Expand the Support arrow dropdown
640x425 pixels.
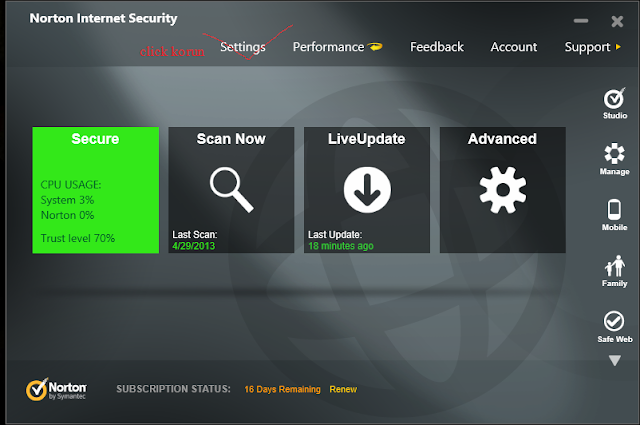[618, 47]
